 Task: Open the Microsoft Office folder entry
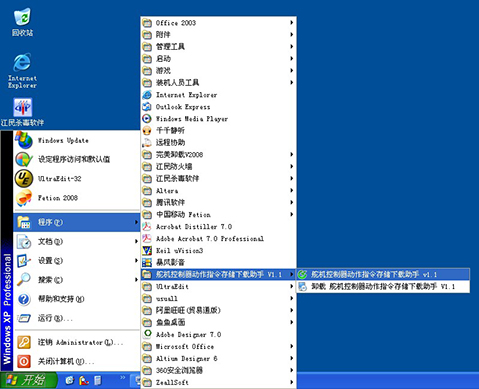pyautogui.click(x=219, y=346)
